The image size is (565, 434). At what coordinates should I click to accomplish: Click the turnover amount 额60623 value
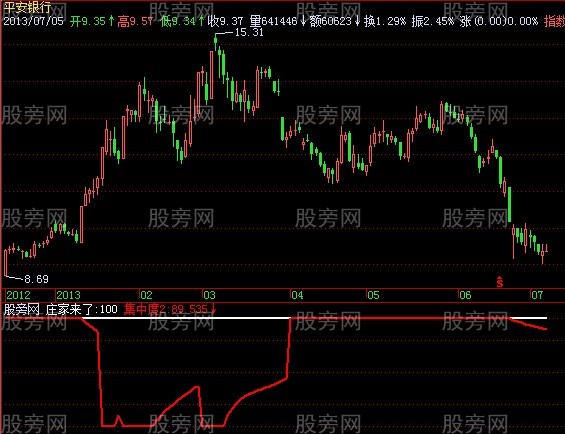tap(334, 21)
